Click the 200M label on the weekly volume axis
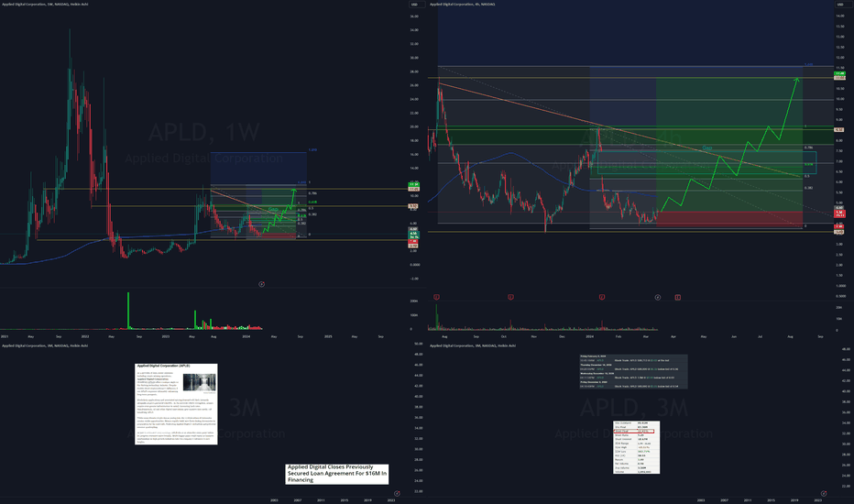 (414, 301)
